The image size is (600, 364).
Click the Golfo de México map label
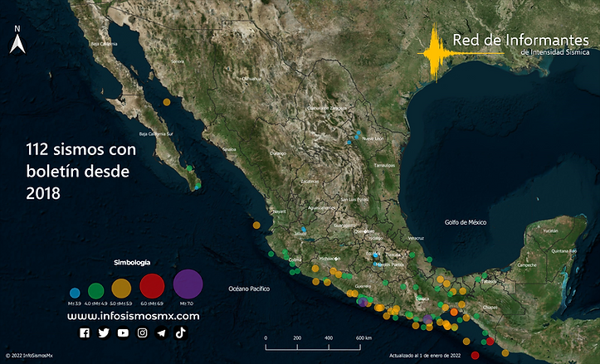(x=465, y=222)
